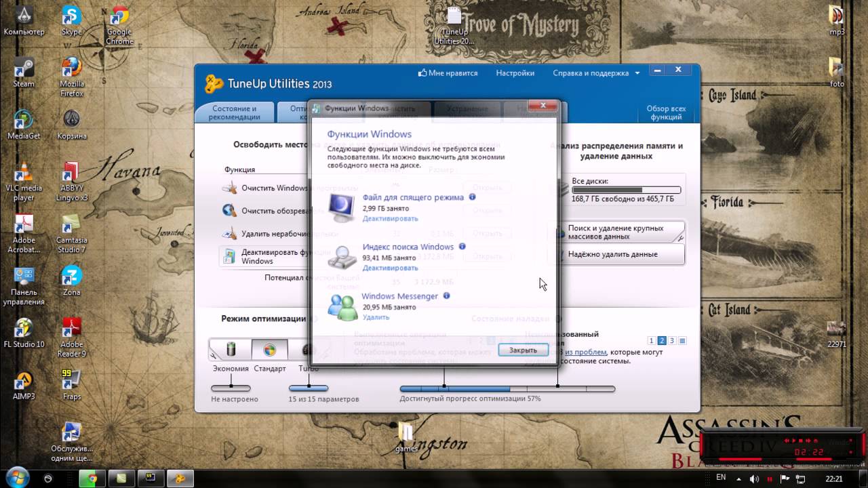Click the TuneUp Utilities logo icon
The height and width of the screenshot is (488, 868).
click(214, 83)
